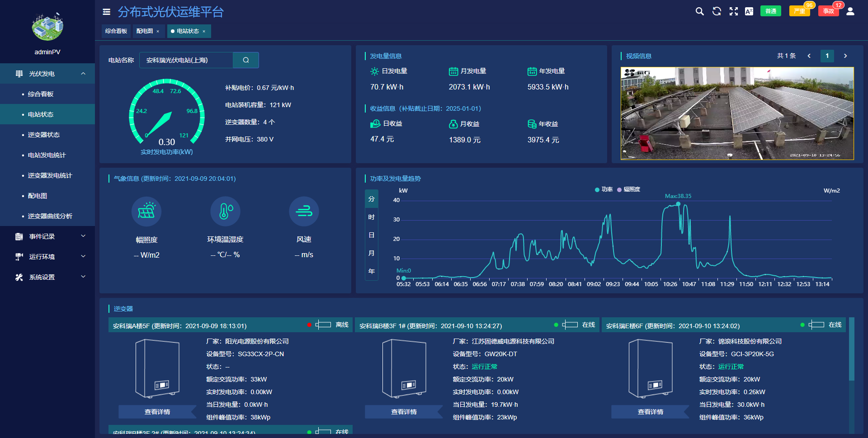Click the station name search button
This screenshot has height=438, width=868.
(245, 60)
